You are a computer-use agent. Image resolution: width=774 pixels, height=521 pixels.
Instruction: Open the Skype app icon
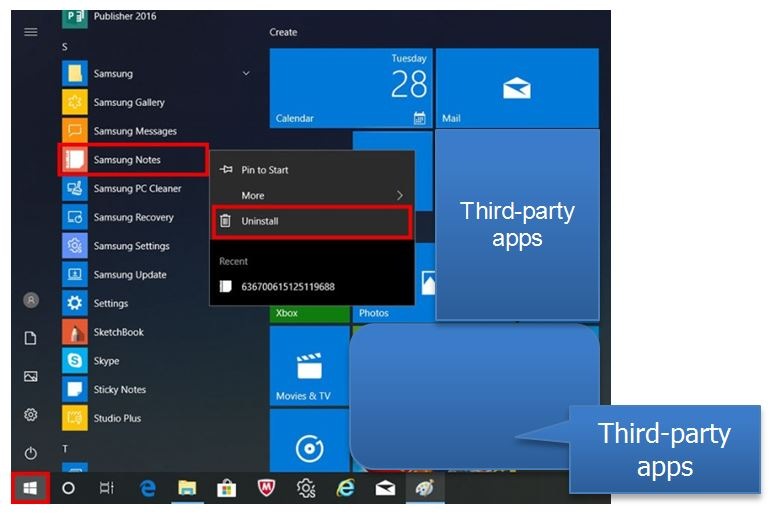point(75,361)
